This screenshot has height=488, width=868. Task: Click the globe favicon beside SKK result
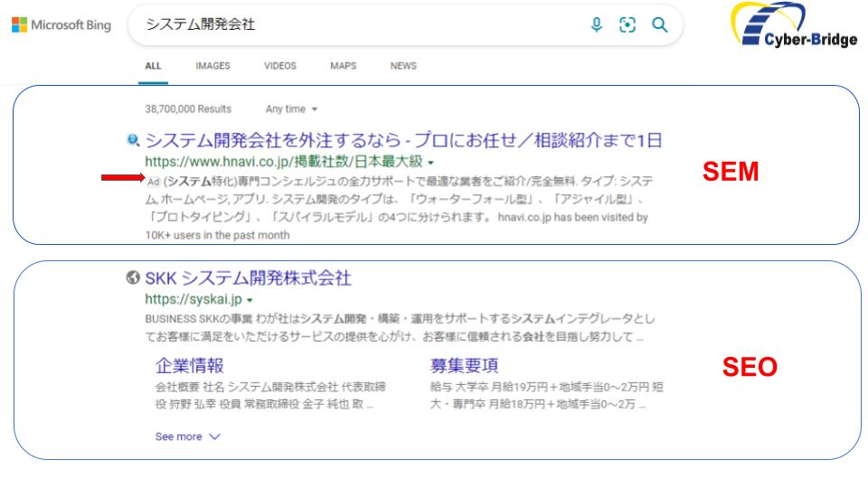point(133,277)
